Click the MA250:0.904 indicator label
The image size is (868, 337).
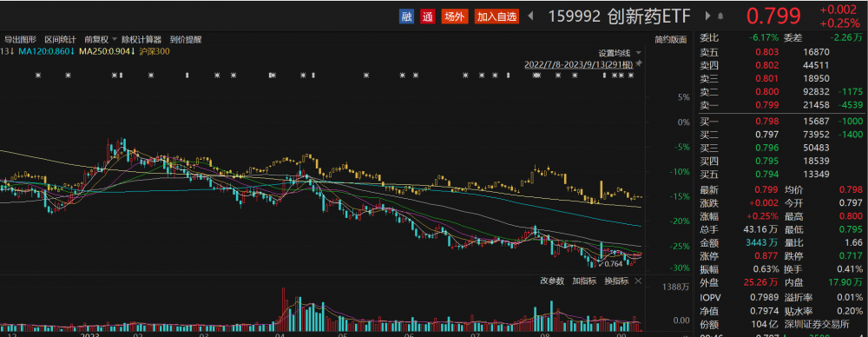click(108, 51)
